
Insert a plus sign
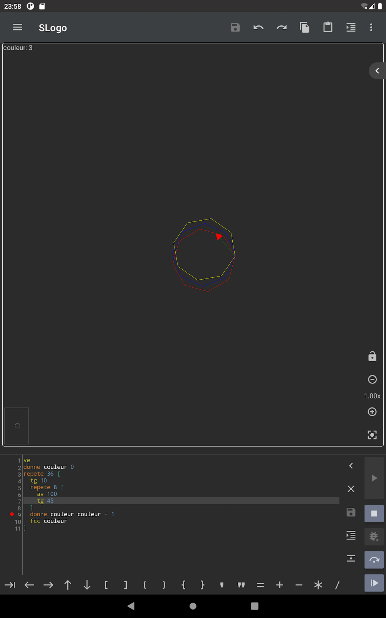tap(280, 585)
